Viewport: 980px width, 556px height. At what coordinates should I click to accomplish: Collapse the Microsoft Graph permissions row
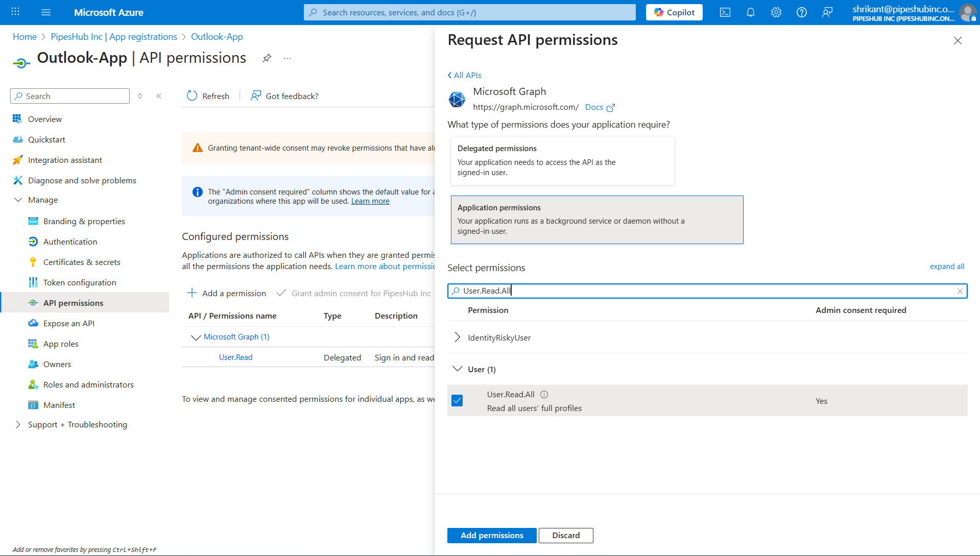tap(196, 337)
